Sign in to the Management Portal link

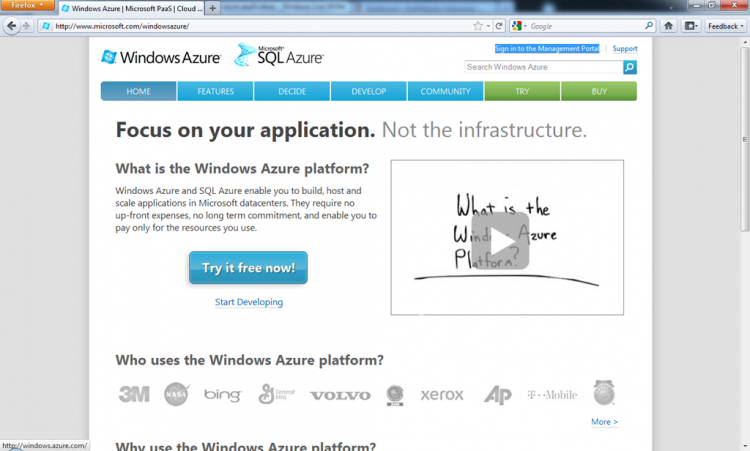point(547,48)
